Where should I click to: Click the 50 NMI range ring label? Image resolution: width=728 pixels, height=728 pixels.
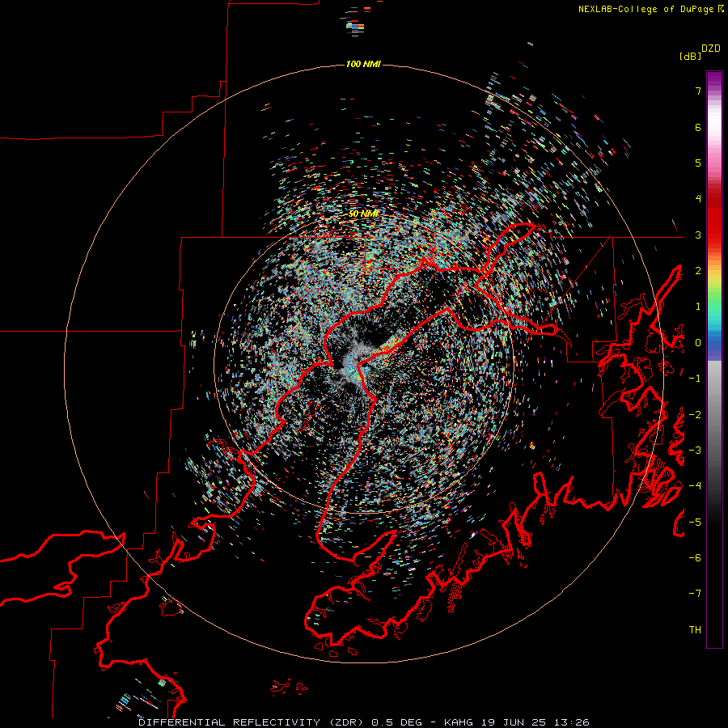tap(363, 214)
